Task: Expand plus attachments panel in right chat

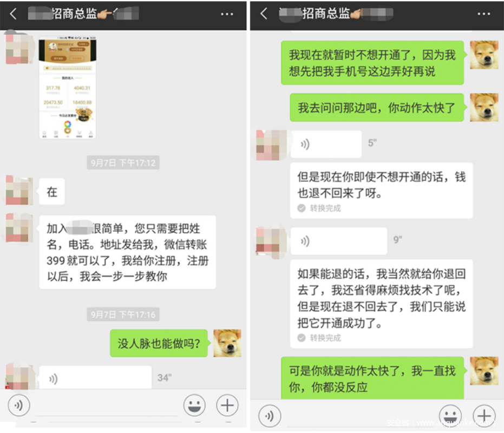Action: (484, 415)
